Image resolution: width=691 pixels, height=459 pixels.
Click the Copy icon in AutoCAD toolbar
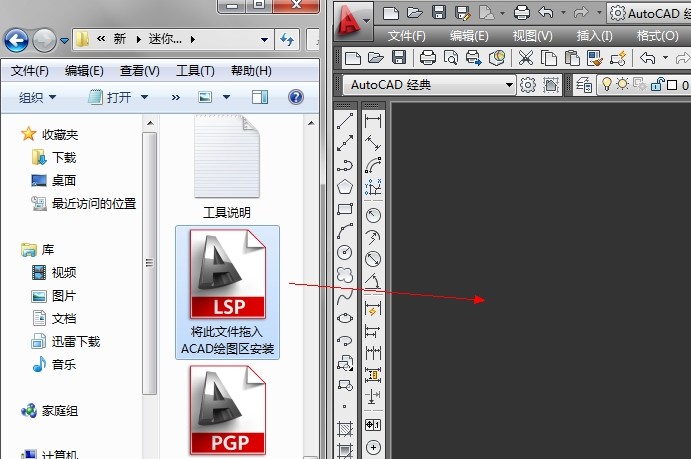click(x=548, y=58)
